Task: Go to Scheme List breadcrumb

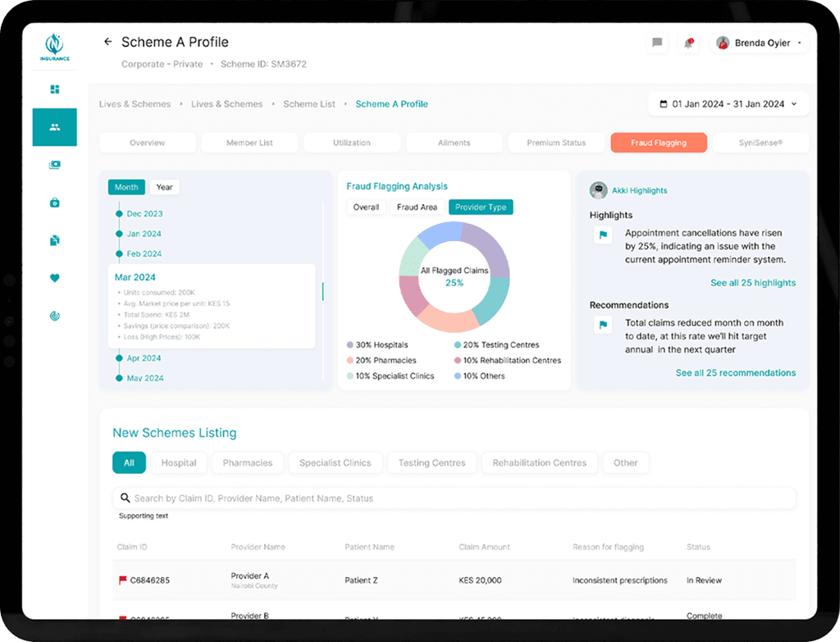Action: (x=309, y=104)
